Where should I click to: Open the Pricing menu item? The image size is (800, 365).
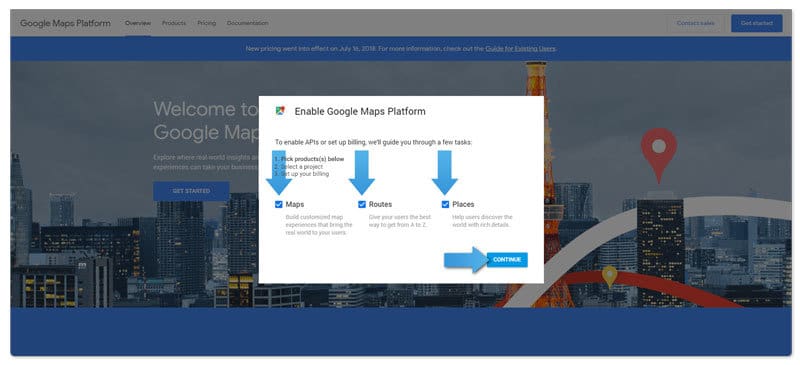pyautogui.click(x=207, y=23)
